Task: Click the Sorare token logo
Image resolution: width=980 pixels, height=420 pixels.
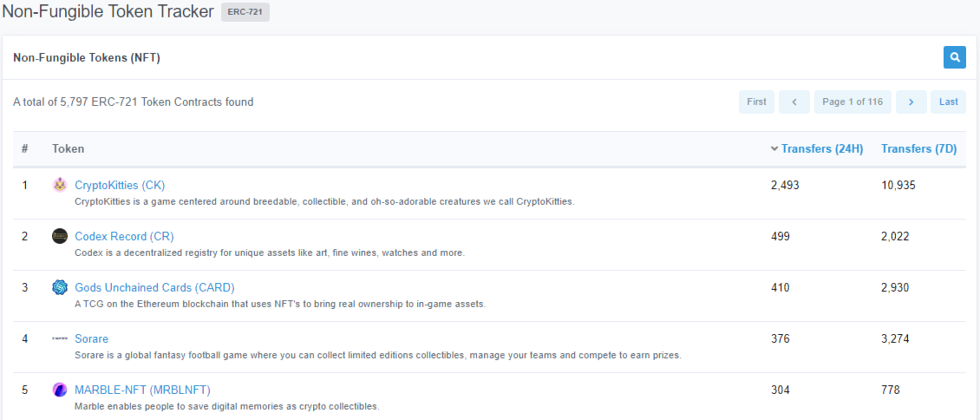Action: click(x=59, y=338)
